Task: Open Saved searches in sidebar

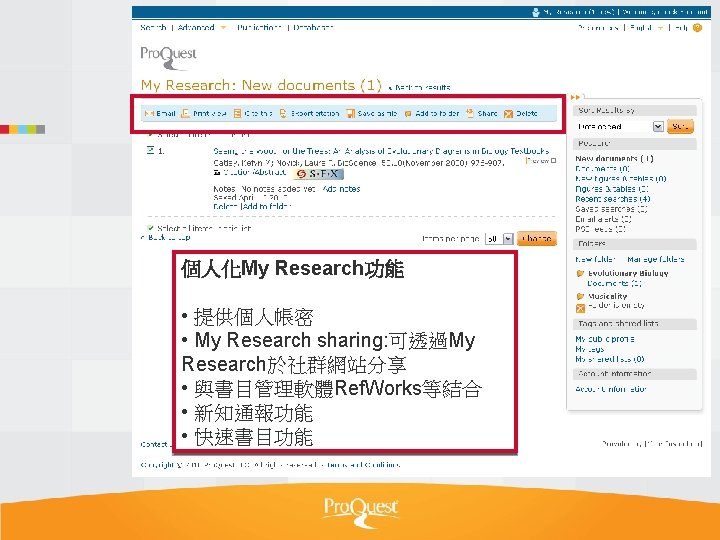Action: [x=611, y=209]
